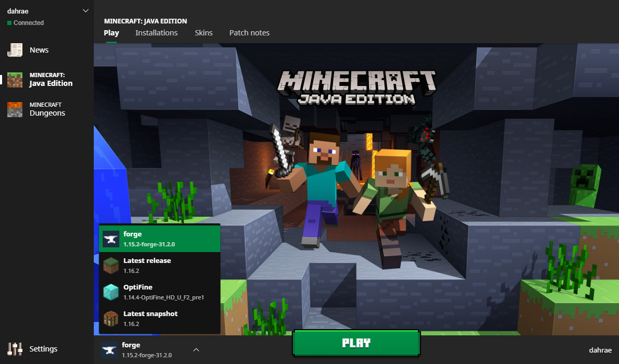Select the Play tab
Screen dimensions: 619x364
111,32
